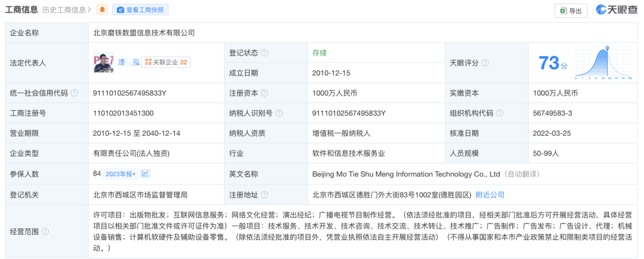Click help icon beside 纳税人识别号
644x259 pixels.
(x=279, y=113)
